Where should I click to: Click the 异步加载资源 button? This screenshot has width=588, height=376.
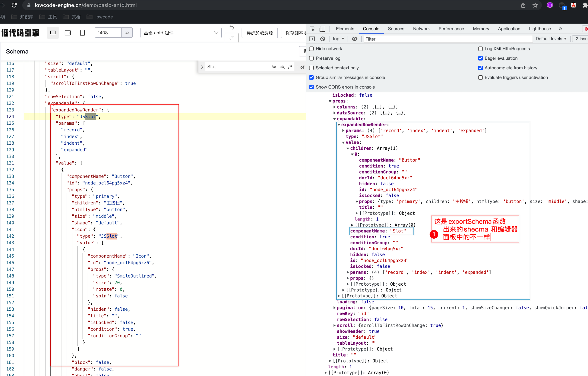click(x=259, y=33)
